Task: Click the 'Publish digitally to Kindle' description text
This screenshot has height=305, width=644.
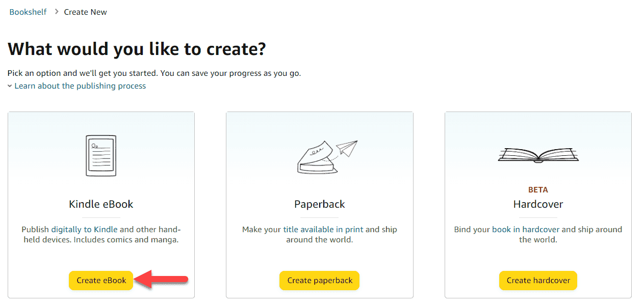Action: [101, 234]
